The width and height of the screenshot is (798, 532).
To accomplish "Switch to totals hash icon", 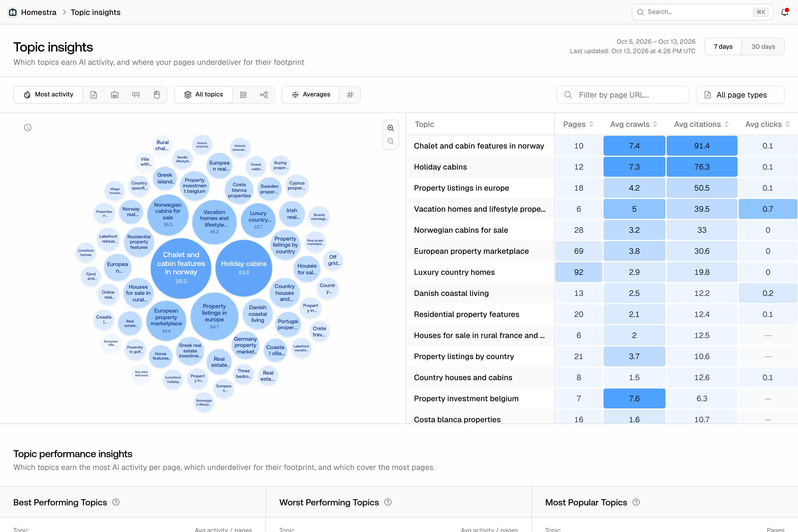I will click(x=350, y=95).
